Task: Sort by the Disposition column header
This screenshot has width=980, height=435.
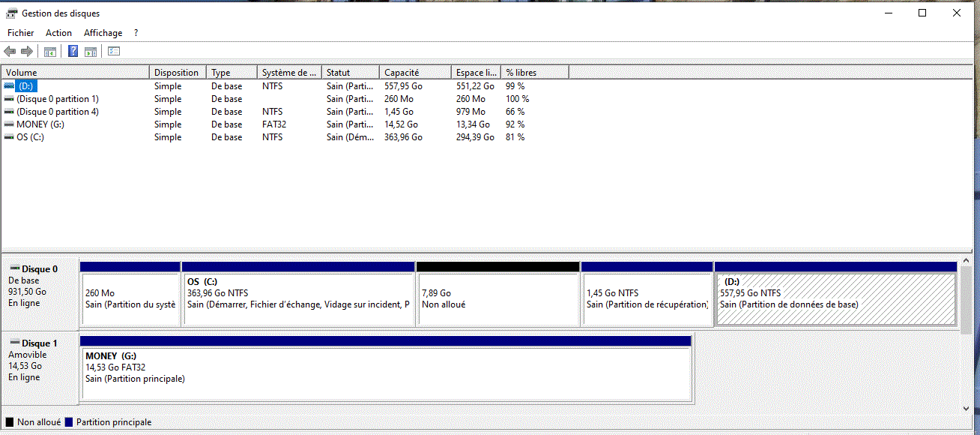Action: click(x=178, y=73)
